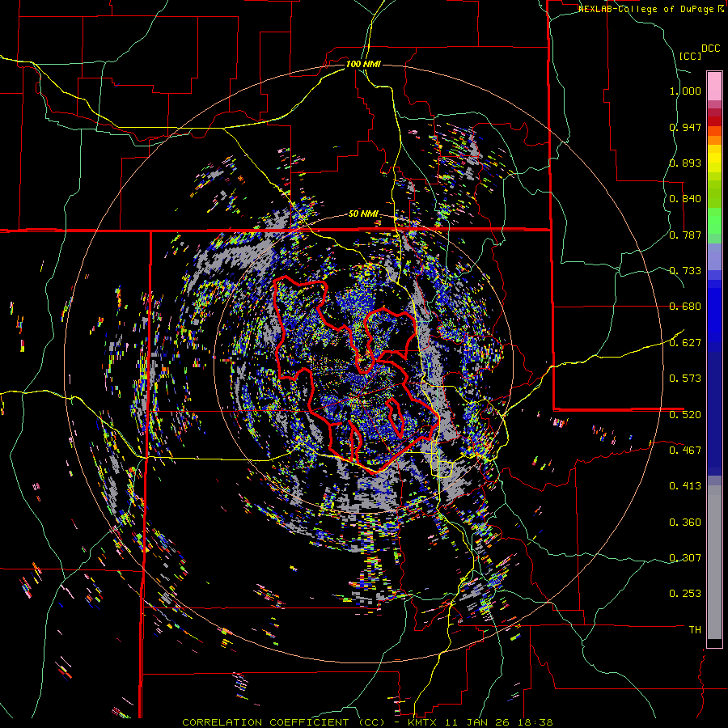Click the 0.680 scale value
This screenshot has height=728, width=728.
coord(685,307)
